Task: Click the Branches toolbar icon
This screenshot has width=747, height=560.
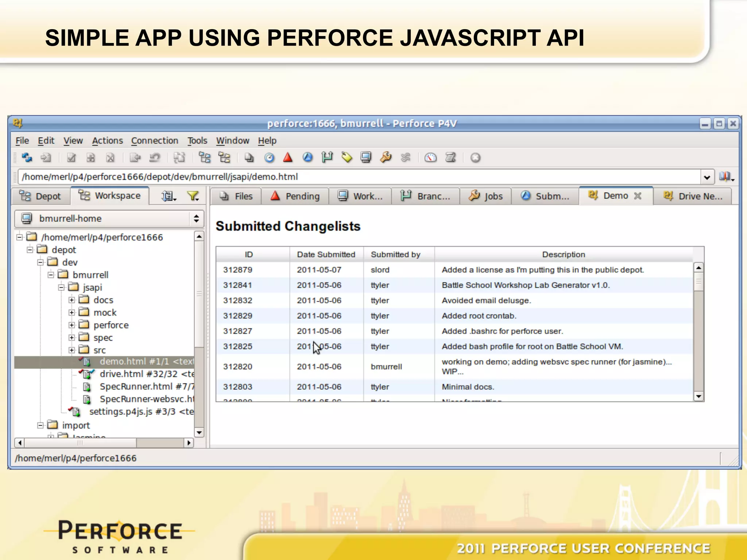Action: coord(327,157)
